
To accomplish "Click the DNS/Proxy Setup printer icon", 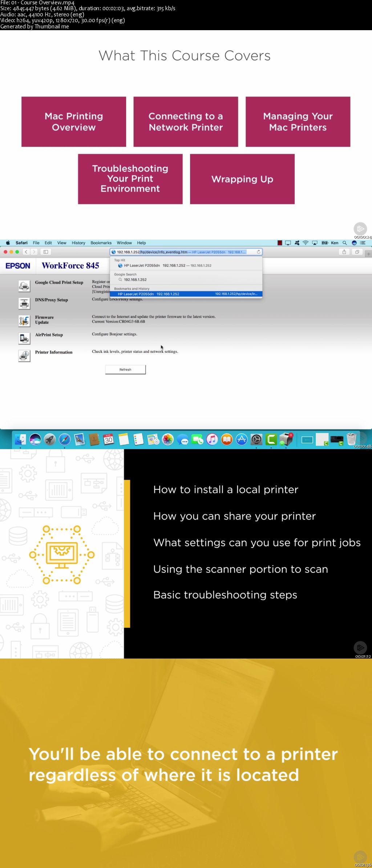I will click(24, 303).
